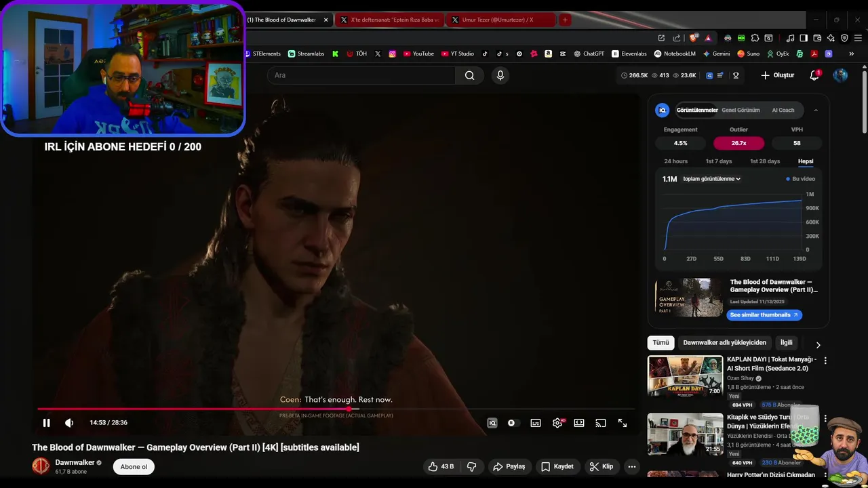Open the Suno bookmark
This screenshot has width=868, height=488.
748,54
